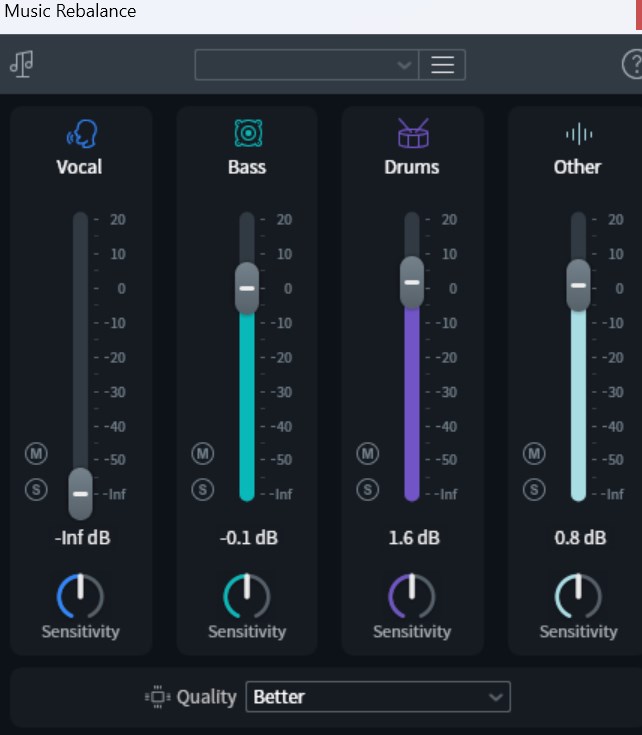Click the Other Sensitivity knob

(x=578, y=596)
